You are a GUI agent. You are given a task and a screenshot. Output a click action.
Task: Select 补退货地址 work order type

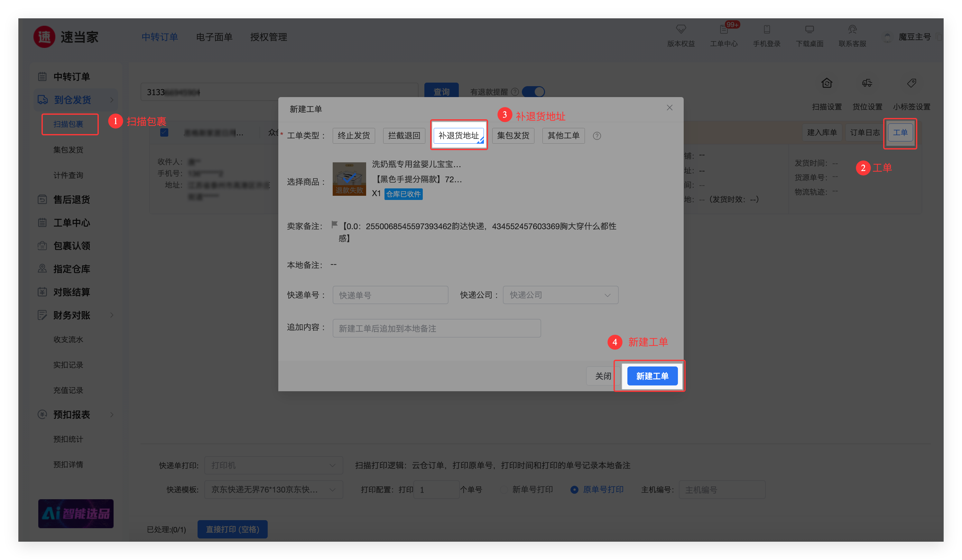[458, 135]
